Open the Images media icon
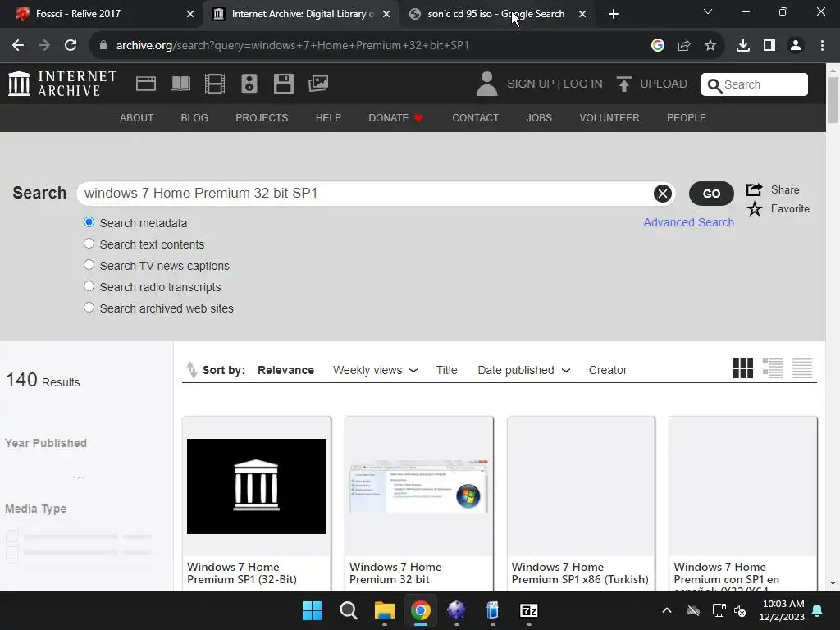 coord(318,84)
